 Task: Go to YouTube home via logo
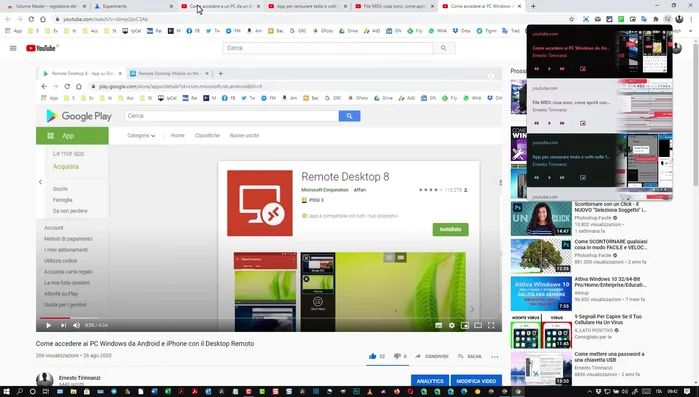point(41,48)
